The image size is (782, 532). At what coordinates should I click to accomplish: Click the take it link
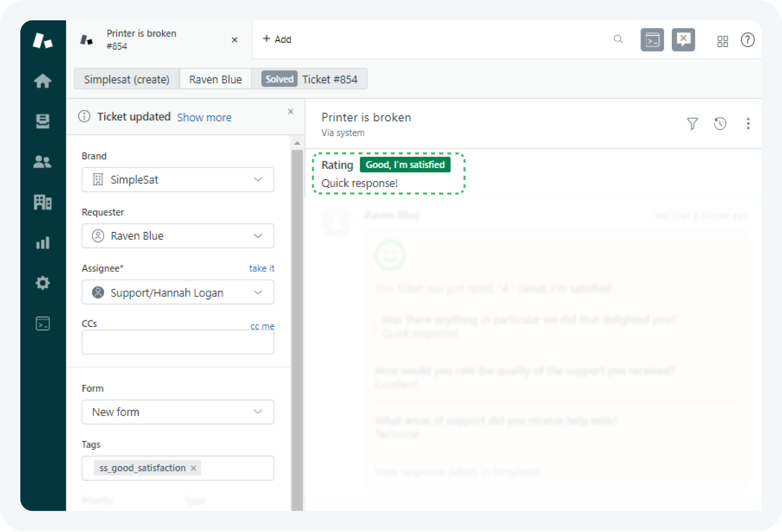(x=262, y=269)
